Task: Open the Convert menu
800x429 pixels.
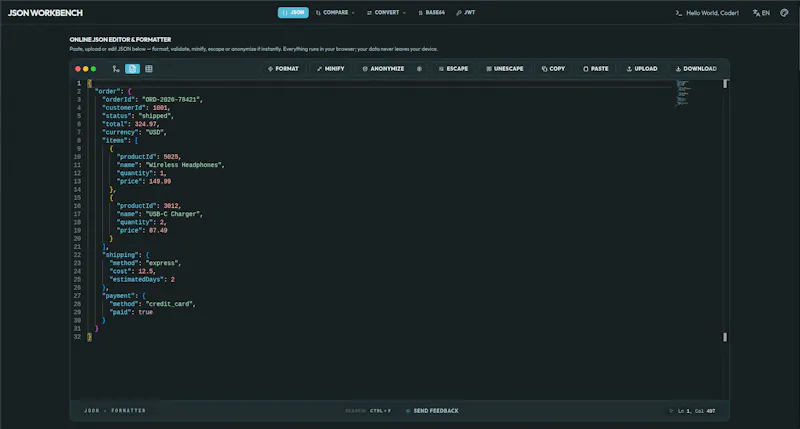Action: (386, 12)
